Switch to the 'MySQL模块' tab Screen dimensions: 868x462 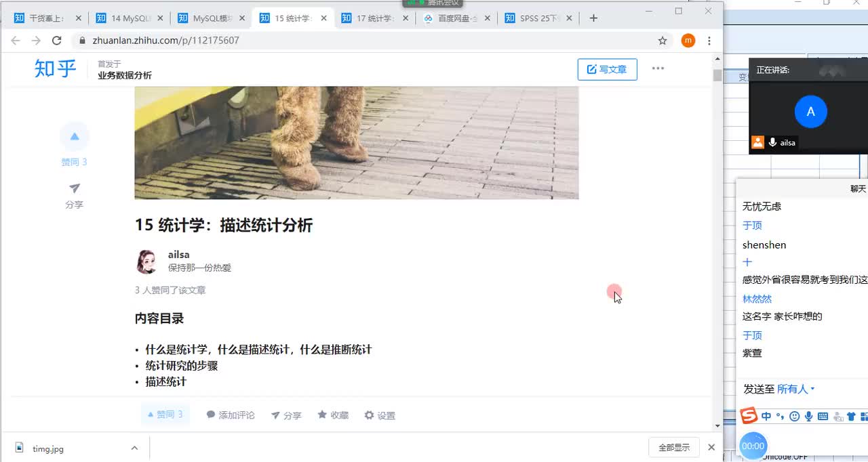[x=211, y=18]
